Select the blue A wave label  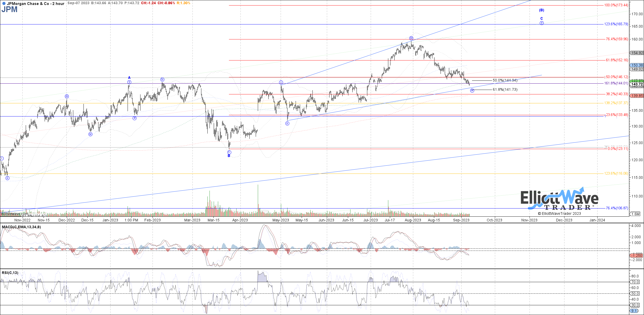pyautogui.click(x=129, y=78)
